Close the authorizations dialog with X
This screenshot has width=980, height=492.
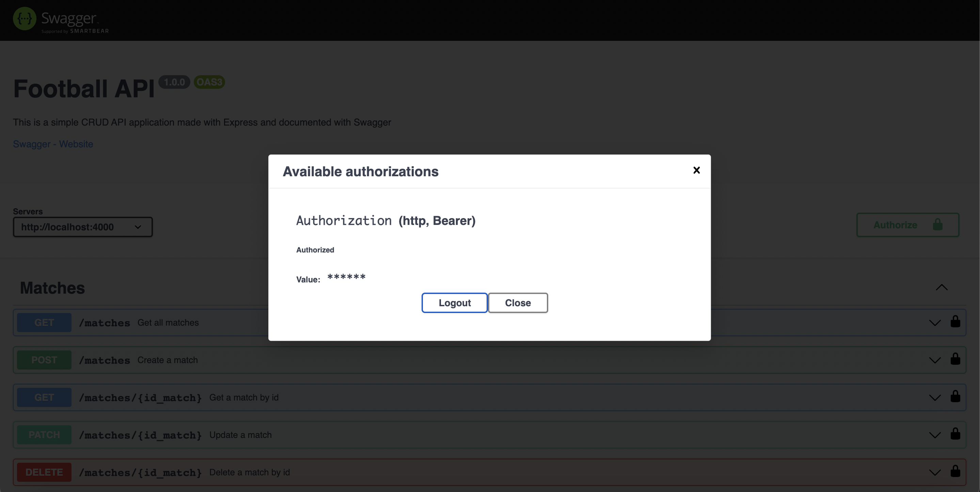pos(696,170)
